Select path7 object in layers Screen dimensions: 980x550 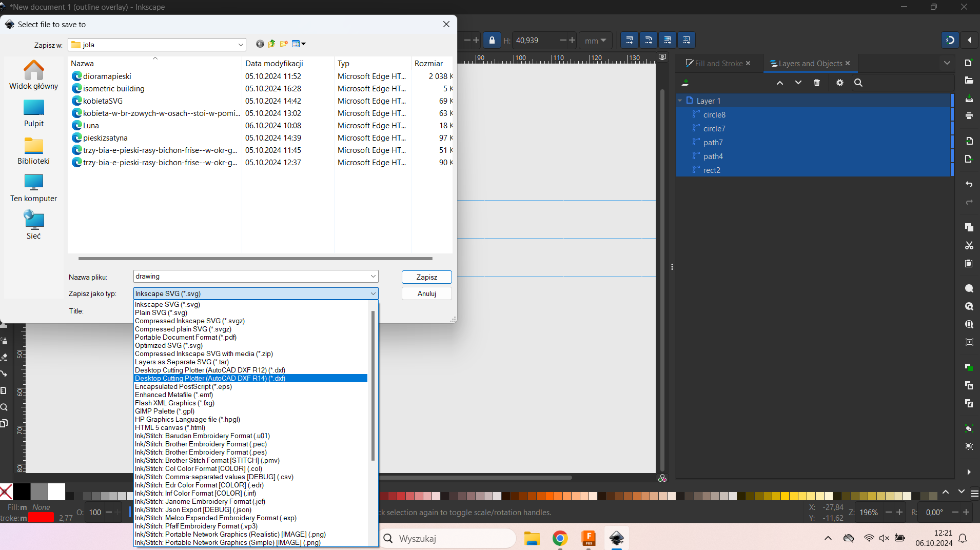tap(713, 143)
